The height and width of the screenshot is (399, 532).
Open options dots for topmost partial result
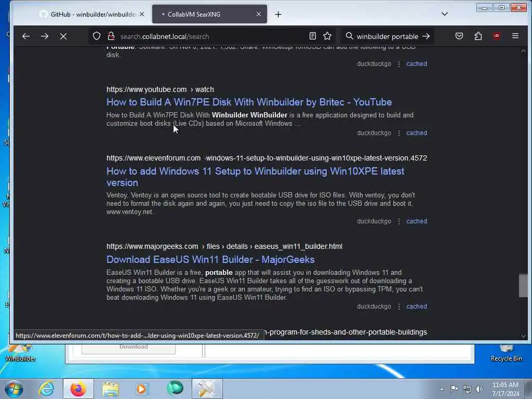(x=398, y=64)
